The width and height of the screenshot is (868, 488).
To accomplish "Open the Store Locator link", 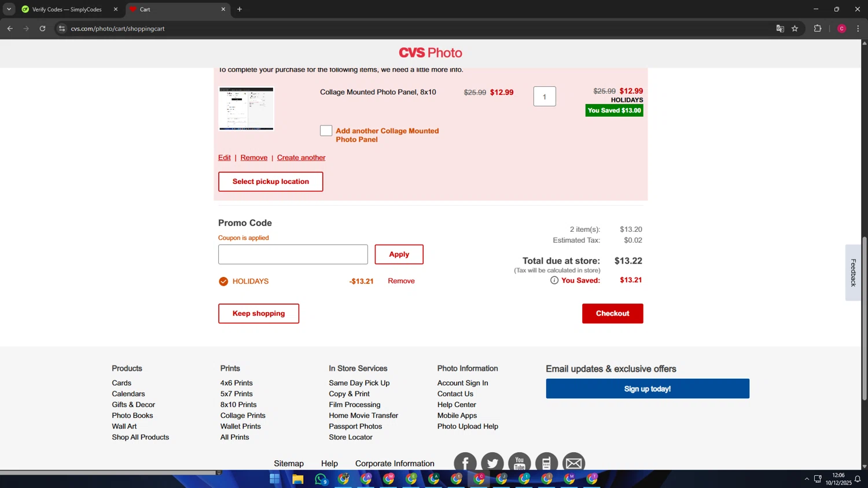I will point(351,437).
